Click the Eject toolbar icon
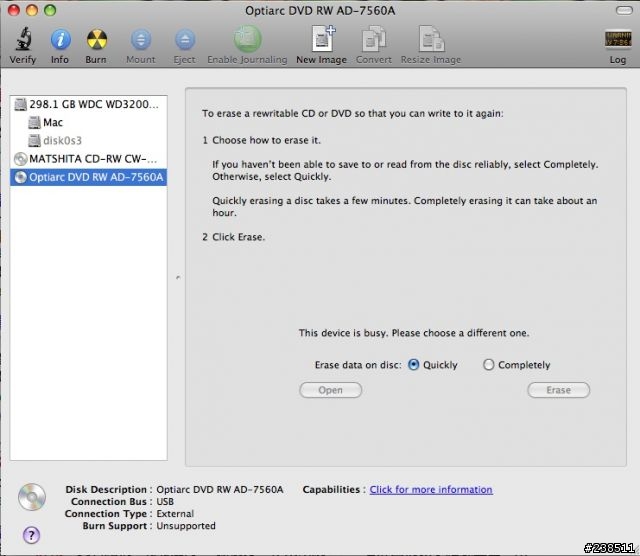The width and height of the screenshot is (640, 556). coord(185,40)
